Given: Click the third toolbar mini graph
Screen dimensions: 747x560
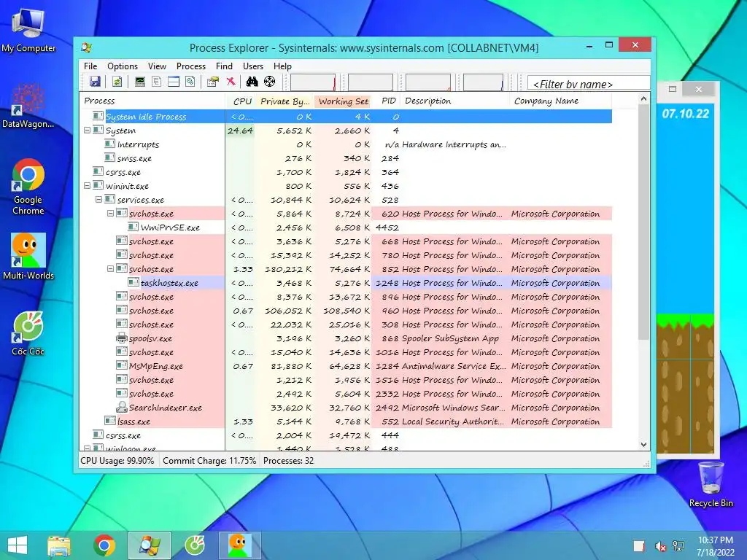Looking at the screenshot, I should point(427,82).
